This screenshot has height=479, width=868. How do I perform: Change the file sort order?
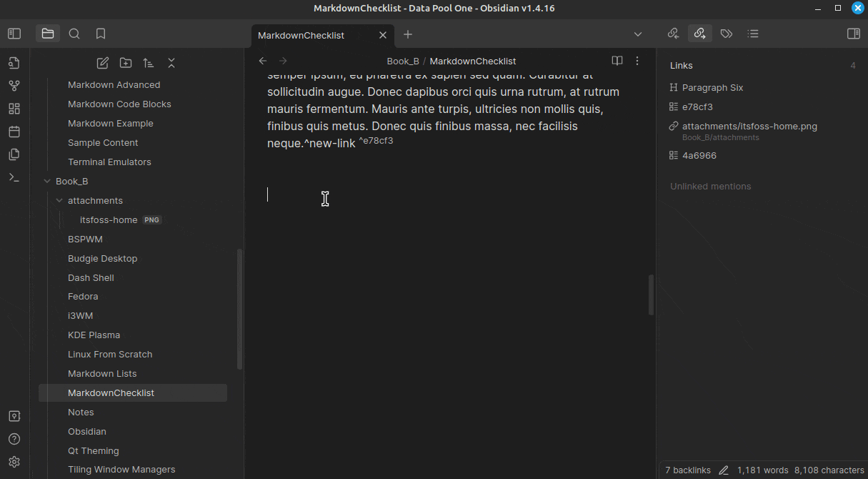pos(149,63)
